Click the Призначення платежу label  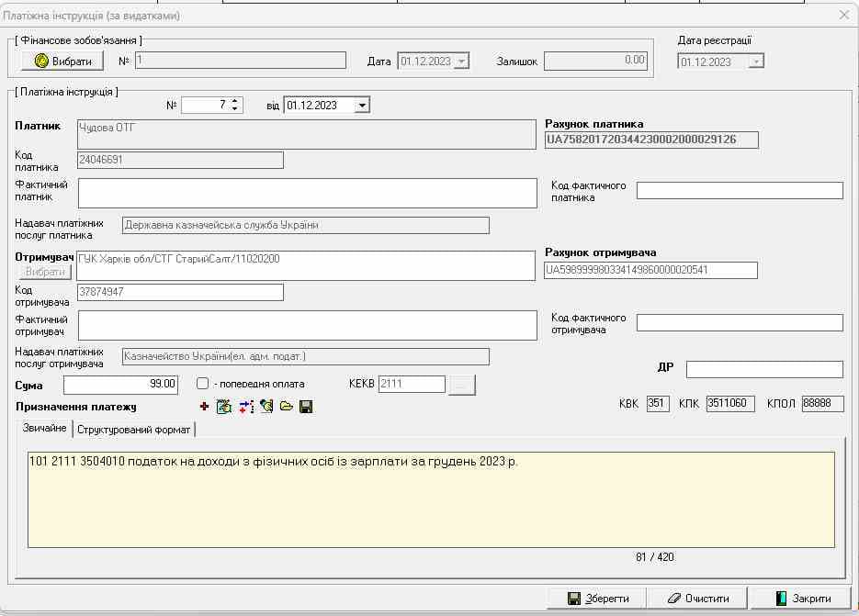point(76,407)
